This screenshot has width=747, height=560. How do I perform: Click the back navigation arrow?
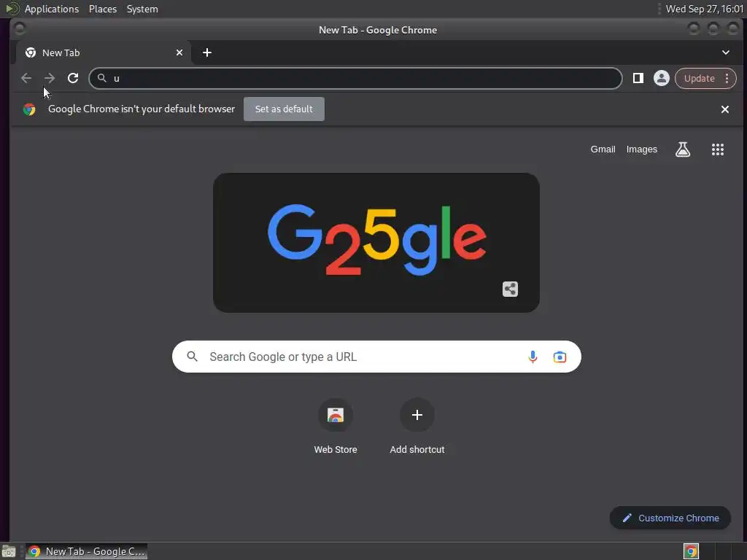[26, 78]
